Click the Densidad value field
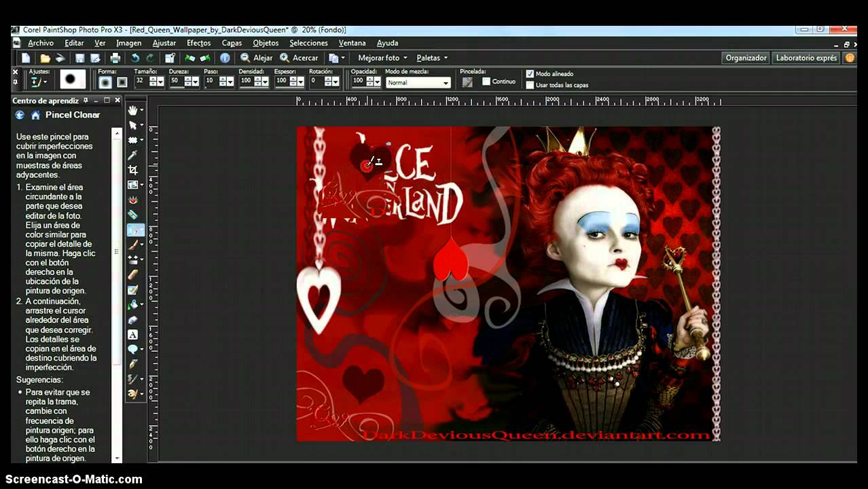 coord(246,81)
